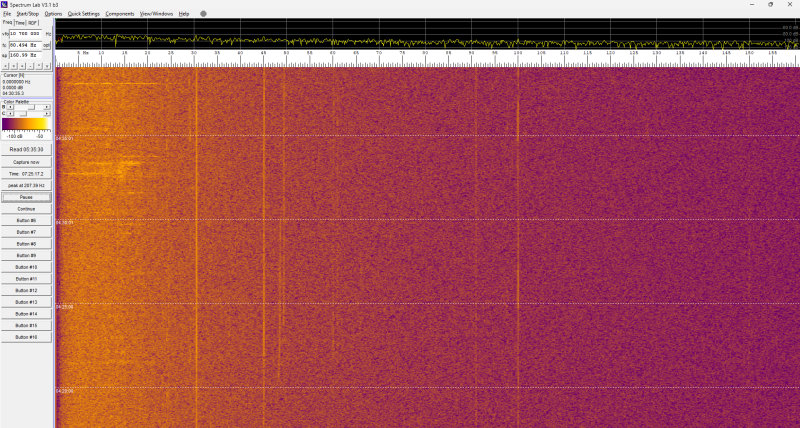The height and width of the screenshot is (428, 800).
Task: Click Button #7
Action: pos(26,232)
